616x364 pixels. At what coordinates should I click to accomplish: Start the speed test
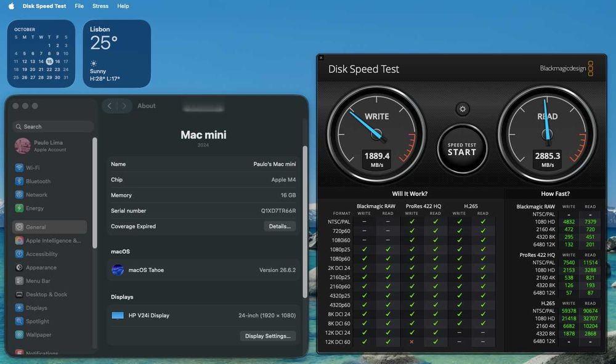463,149
